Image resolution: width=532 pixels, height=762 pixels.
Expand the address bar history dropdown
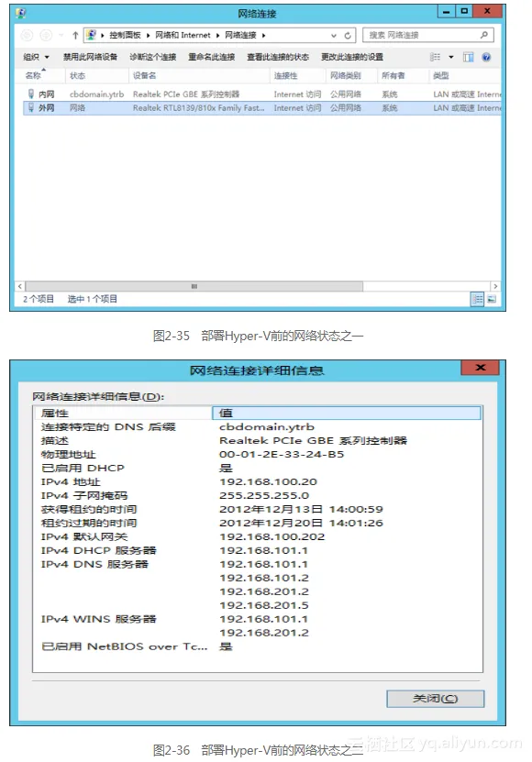coord(334,36)
